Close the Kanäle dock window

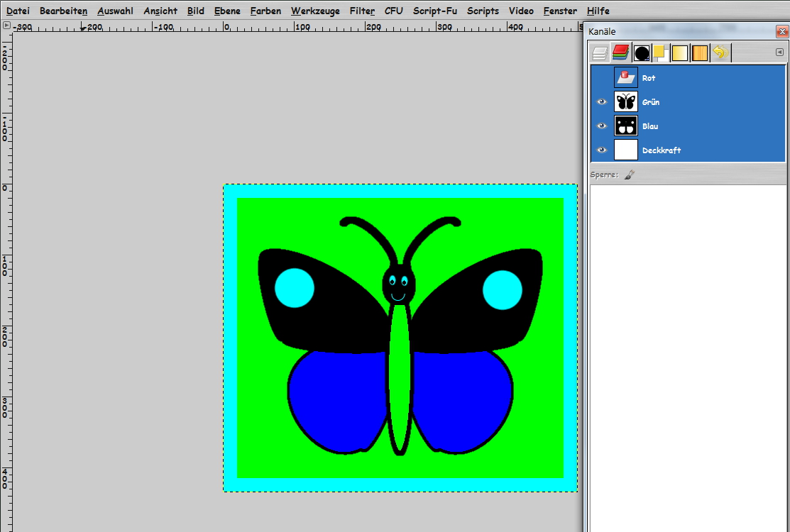781,32
